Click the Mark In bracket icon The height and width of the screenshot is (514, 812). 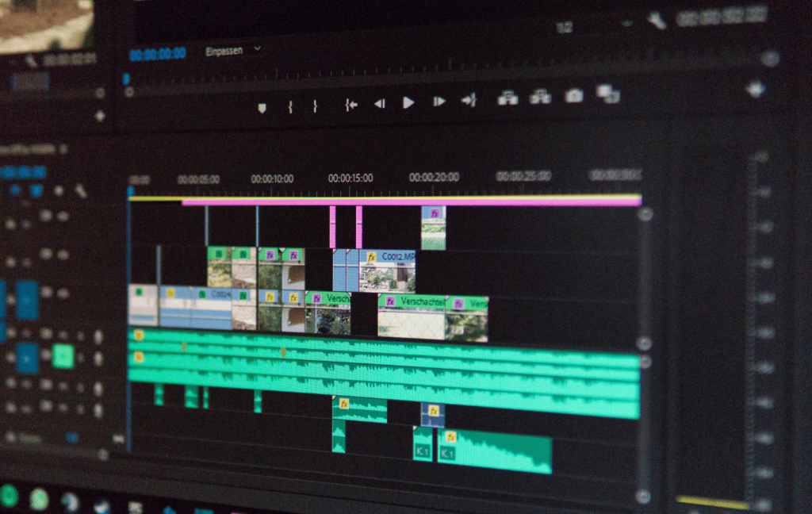pyautogui.click(x=290, y=106)
